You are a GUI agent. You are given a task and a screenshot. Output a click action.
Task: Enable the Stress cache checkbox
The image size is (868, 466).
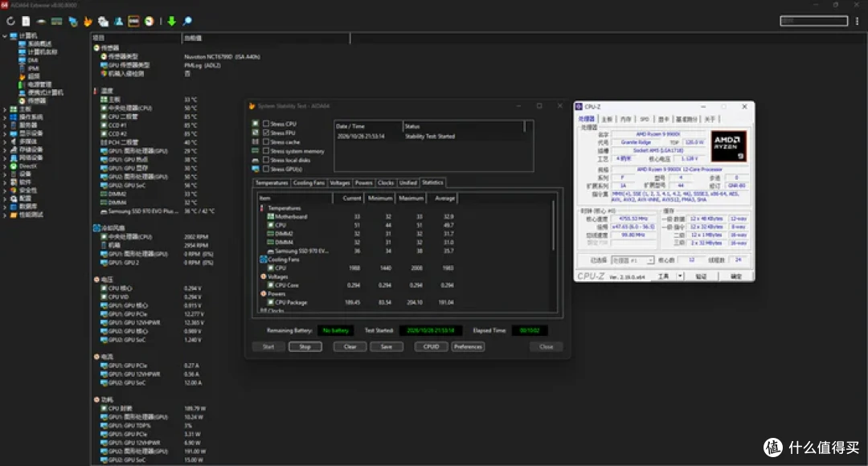(x=266, y=142)
